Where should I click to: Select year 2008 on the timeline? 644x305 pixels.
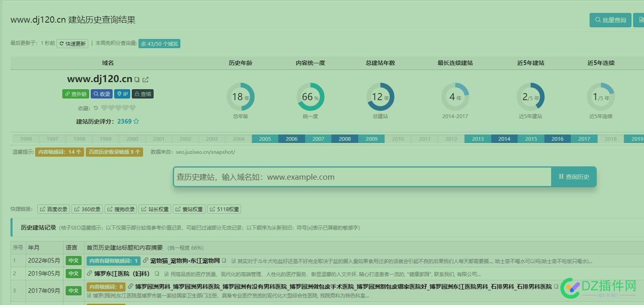tap(345, 139)
